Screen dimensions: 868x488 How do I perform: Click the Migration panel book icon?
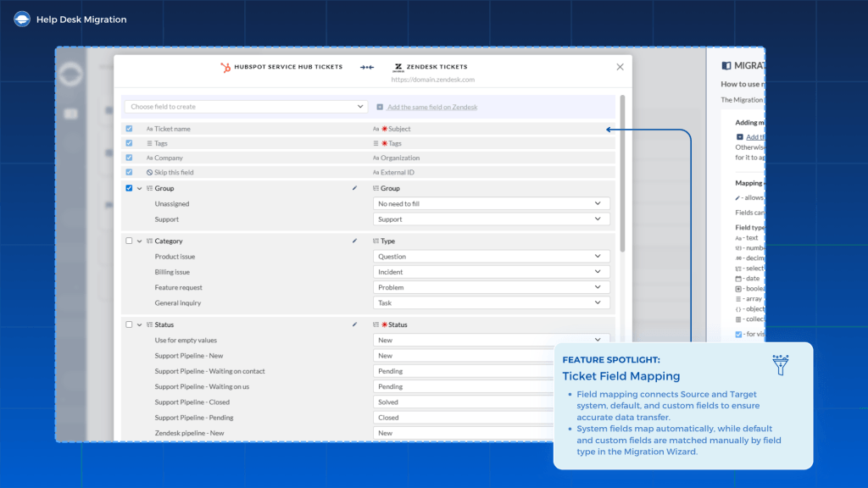pyautogui.click(x=726, y=65)
